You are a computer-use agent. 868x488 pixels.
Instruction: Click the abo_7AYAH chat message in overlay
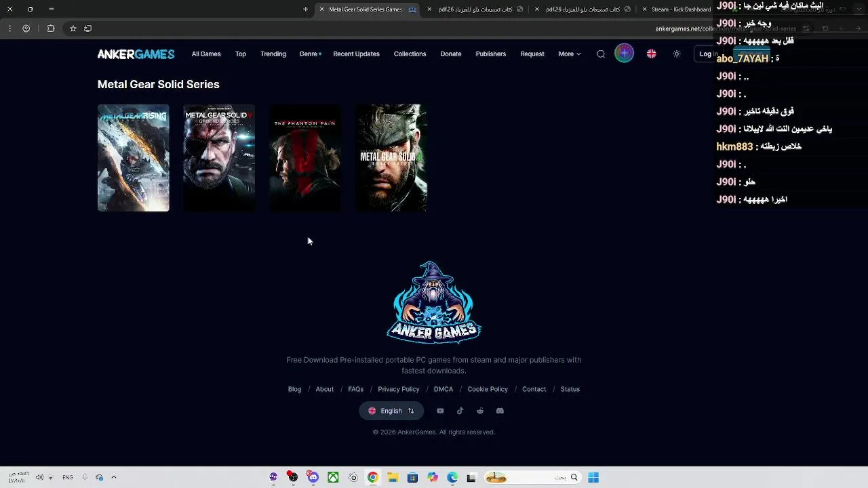coord(748,59)
